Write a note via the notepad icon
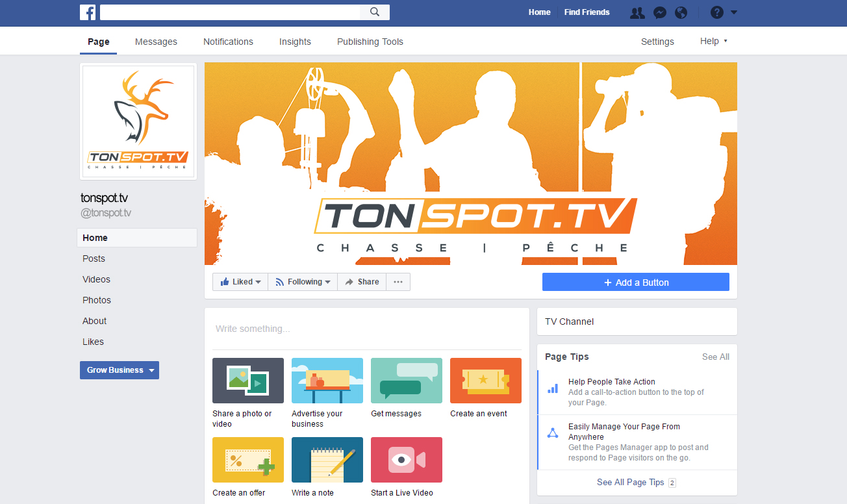847x504 pixels. click(x=327, y=459)
